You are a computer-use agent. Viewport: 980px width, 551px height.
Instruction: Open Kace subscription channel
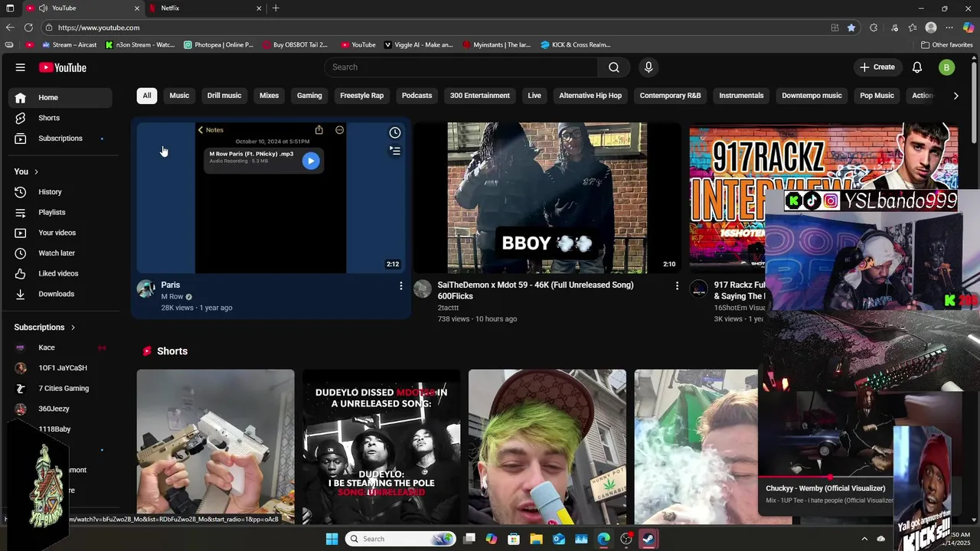[x=60, y=347]
